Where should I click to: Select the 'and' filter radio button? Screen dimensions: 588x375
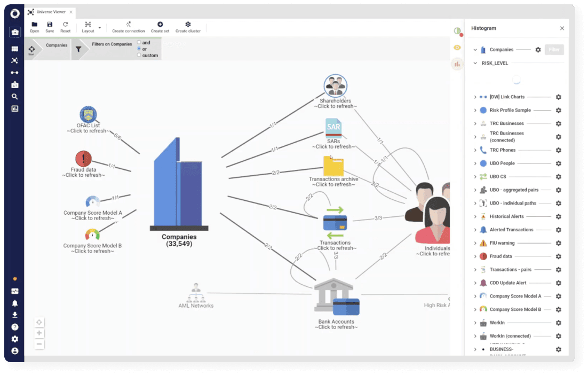[139, 42]
